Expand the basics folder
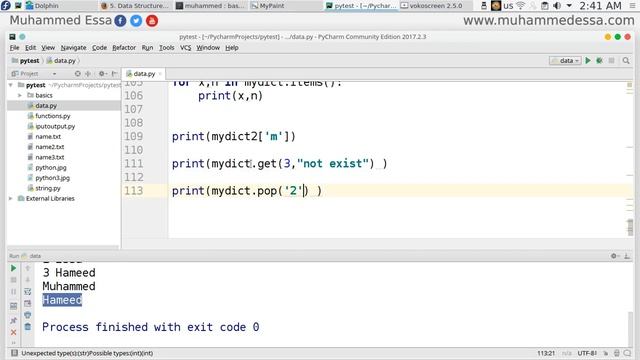The height and width of the screenshot is (360, 640). click(x=20, y=96)
